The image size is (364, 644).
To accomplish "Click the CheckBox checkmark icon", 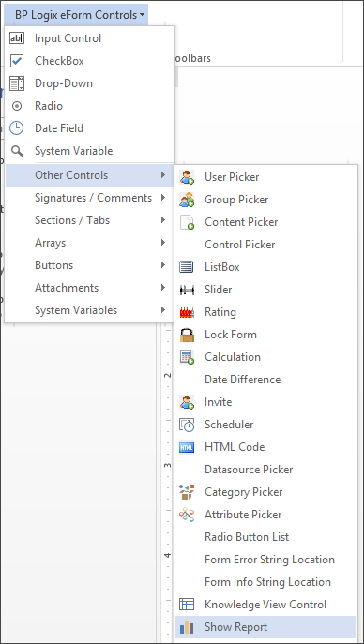I will tap(17, 61).
